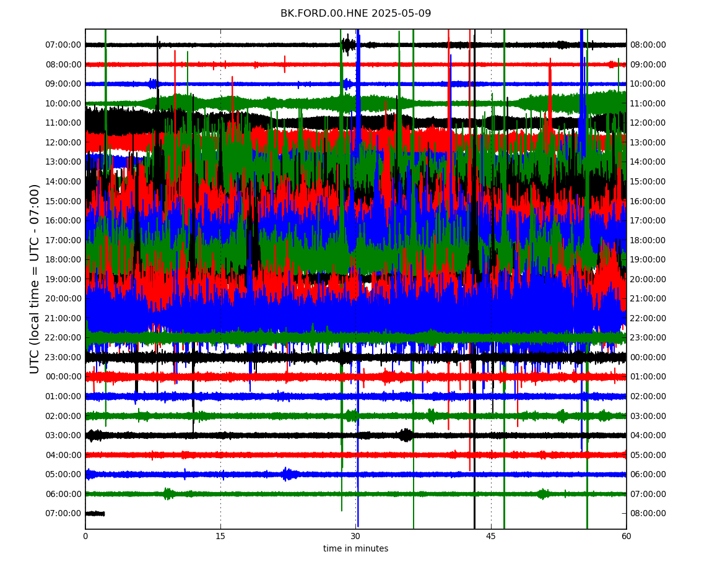
Task: Click left-axis UTC label 02:00:00
Action: click(x=64, y=416)
